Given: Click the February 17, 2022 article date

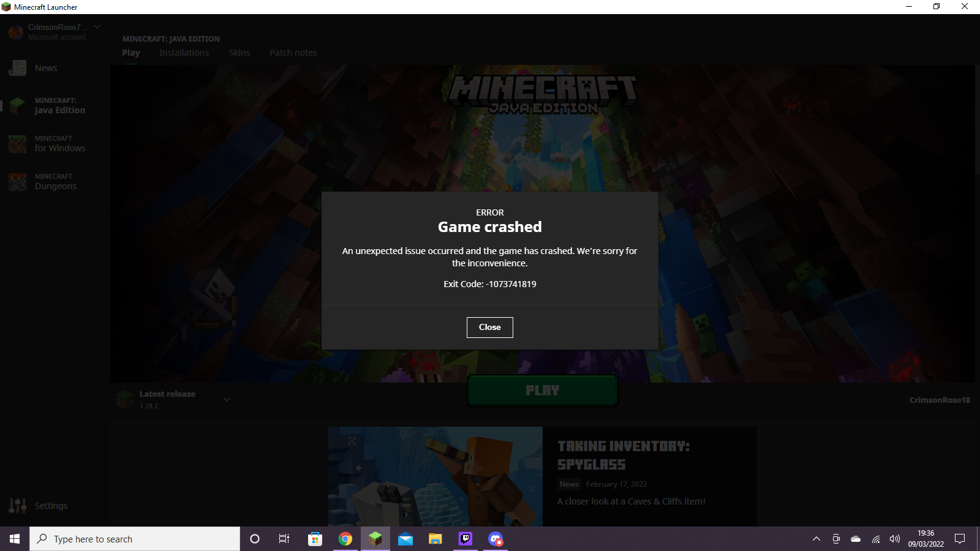Looking at the screenshot, I should [616, 484].
